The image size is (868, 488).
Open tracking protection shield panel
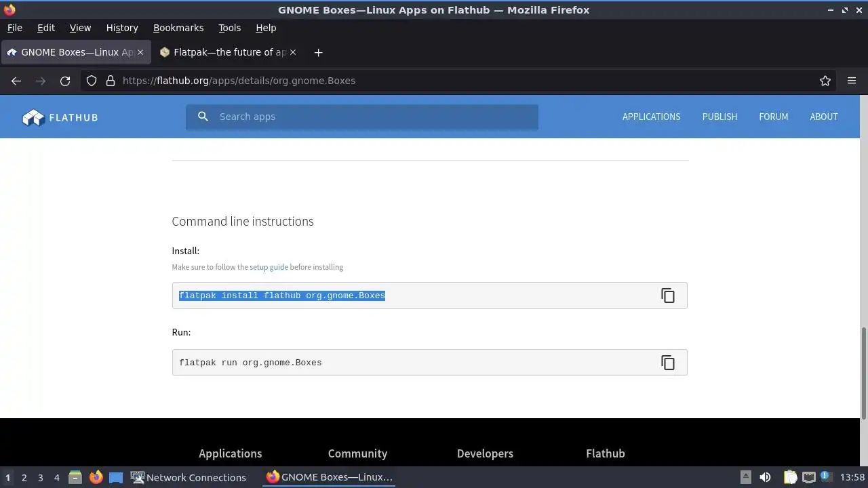[92, 81]
